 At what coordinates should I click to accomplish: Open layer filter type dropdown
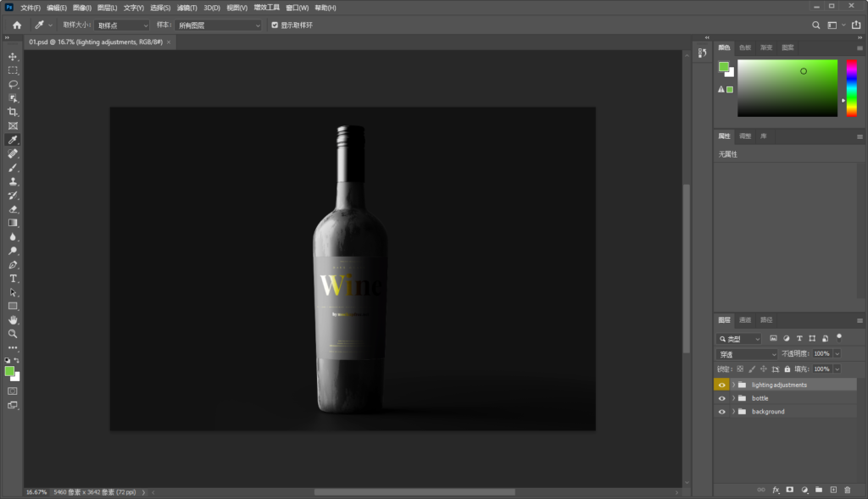pyautogui.click(x=739, y=339)
